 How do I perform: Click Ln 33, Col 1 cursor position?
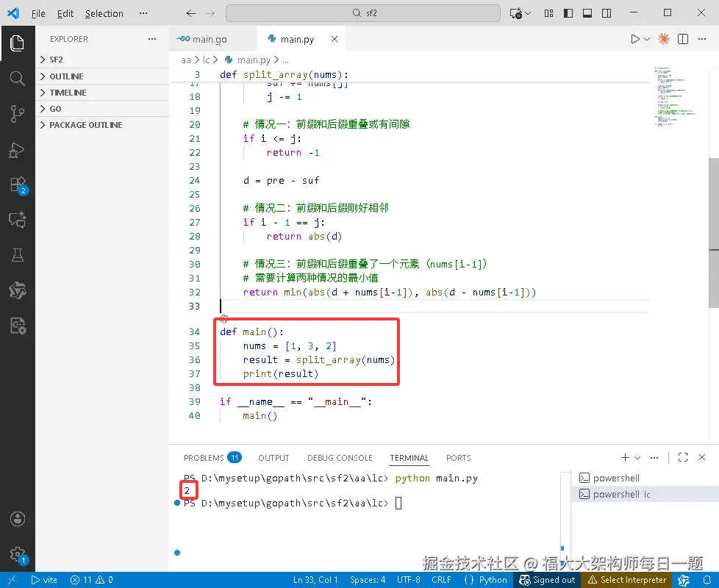(315, 580)
